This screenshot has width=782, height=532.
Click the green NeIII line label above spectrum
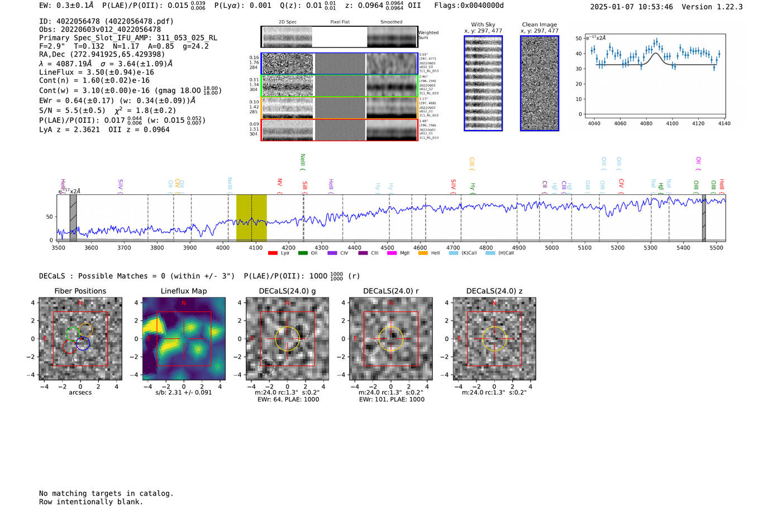click(303, 161)
